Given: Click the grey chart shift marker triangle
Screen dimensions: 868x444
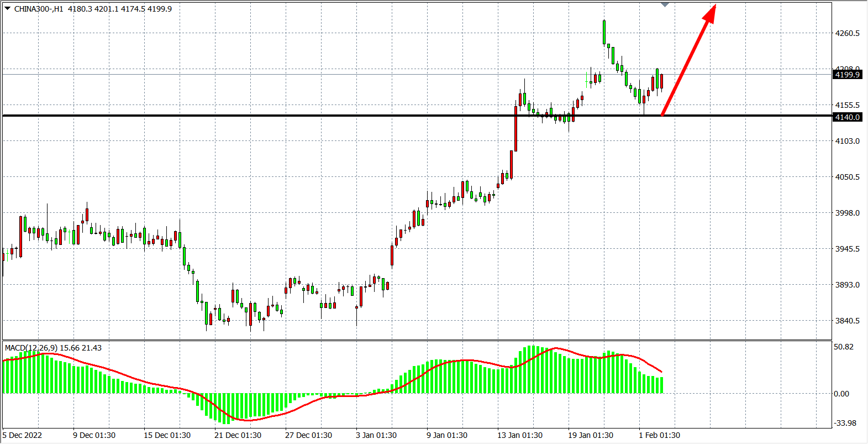Looking at the screenshot, I should (x=665, y=4).
